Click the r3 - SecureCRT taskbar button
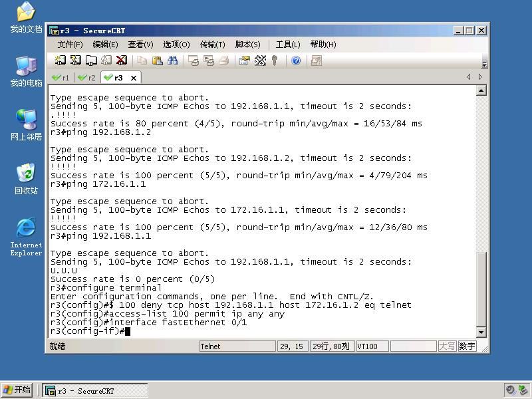The width and height of the screenshot is (532, 399). pos(95,390)
